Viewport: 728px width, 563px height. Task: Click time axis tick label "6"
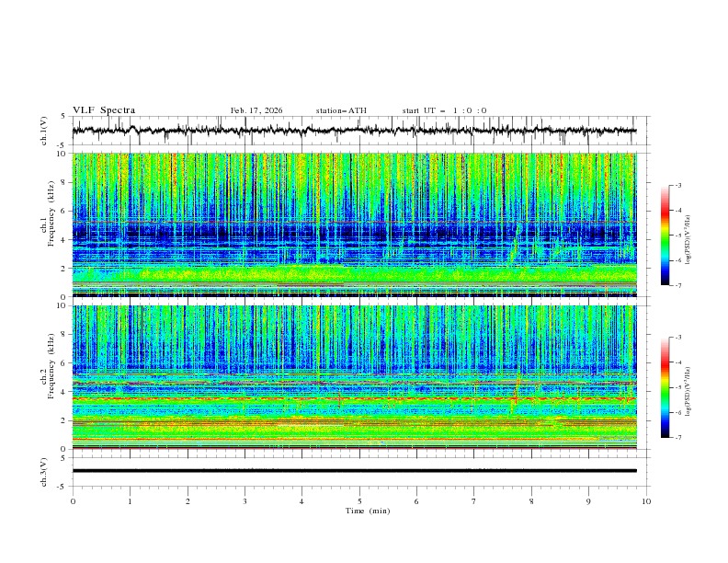tap(416, 501)
